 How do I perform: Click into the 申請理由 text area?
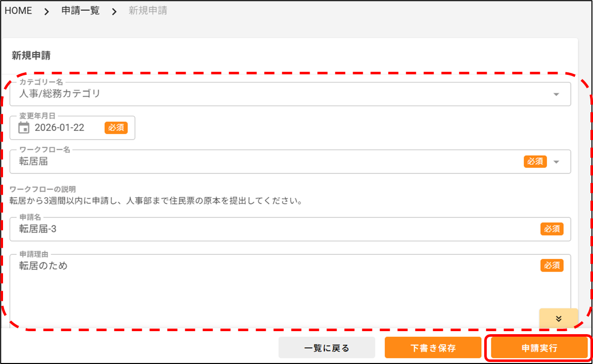[x=253, y=288]
